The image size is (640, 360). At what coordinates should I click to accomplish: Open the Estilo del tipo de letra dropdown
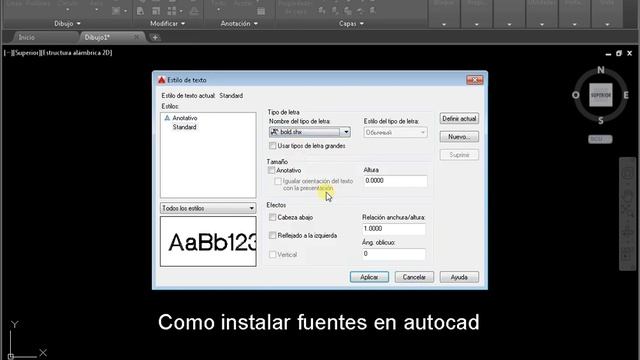422,132
